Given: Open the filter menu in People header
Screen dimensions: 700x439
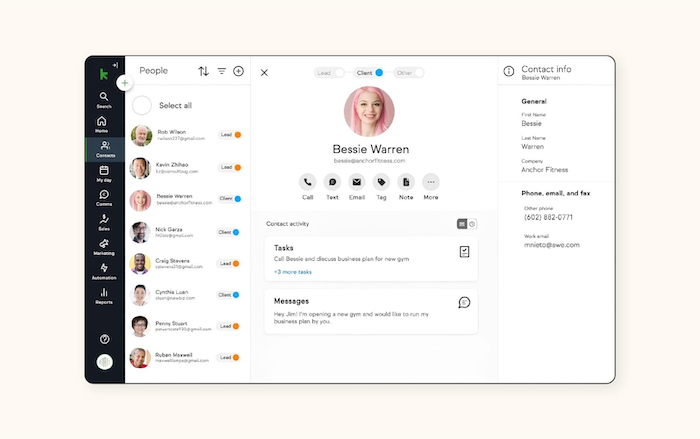Looking at the screenshot, I should tap(222, 71).
